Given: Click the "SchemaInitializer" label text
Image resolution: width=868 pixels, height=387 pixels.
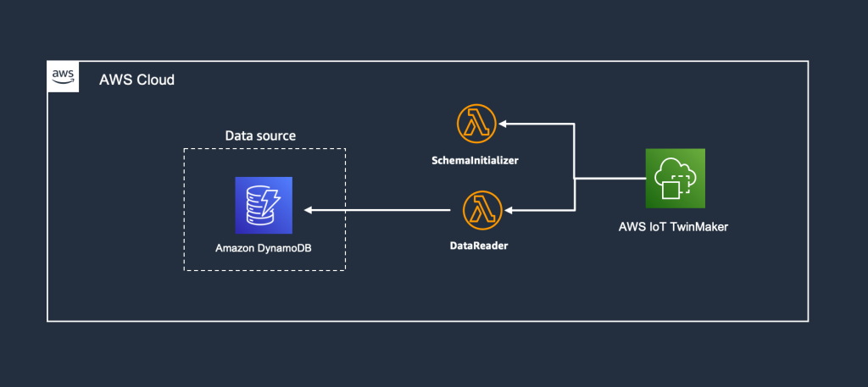Looking at the screenshot, I should coord(475,161).
